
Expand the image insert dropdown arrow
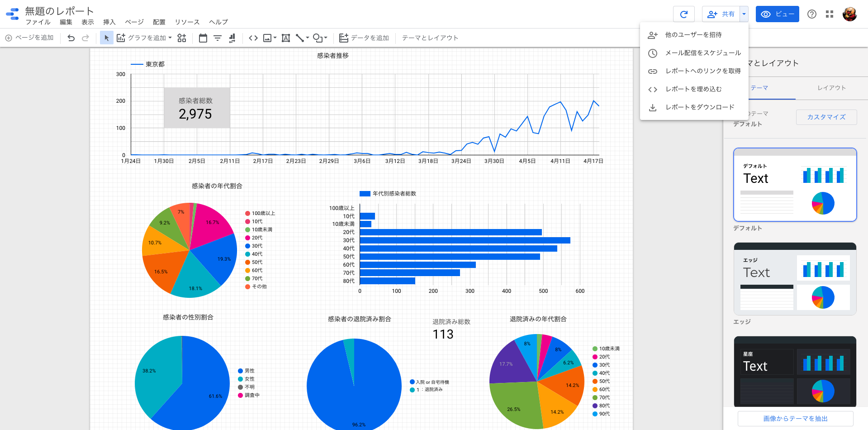(275, 38)
